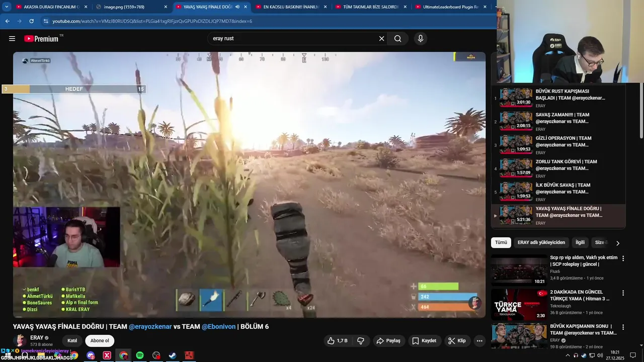Viewport: 644px width, 362px height.
Task: Like the video (1,7 B)
Action: point(337,341)
